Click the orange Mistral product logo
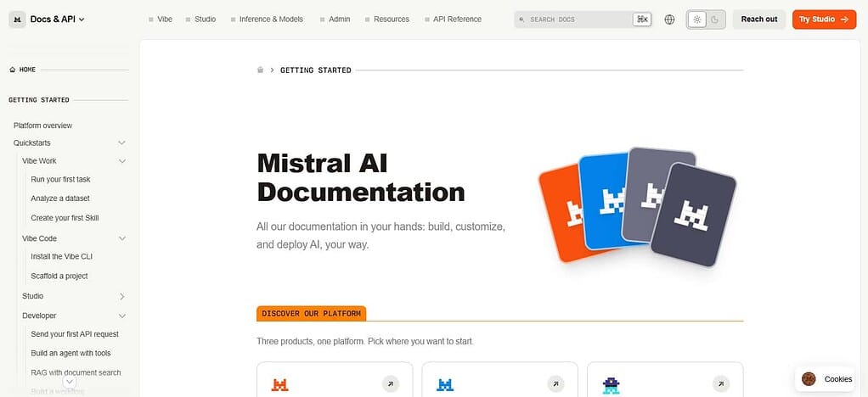This screenshot has height=397, width=868. pyautogui.click(x=280, y=384)
